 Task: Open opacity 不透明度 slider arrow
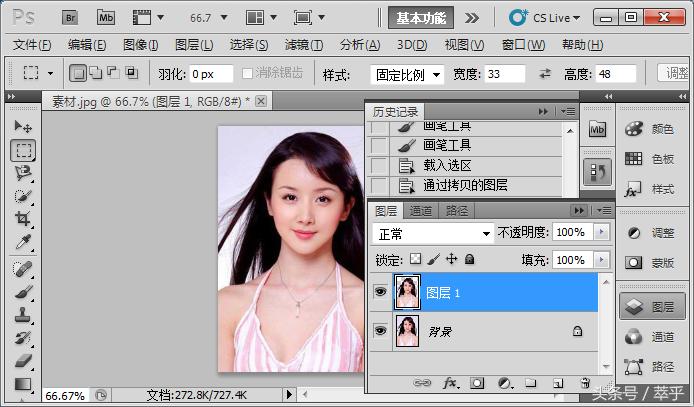pos(601,232)
